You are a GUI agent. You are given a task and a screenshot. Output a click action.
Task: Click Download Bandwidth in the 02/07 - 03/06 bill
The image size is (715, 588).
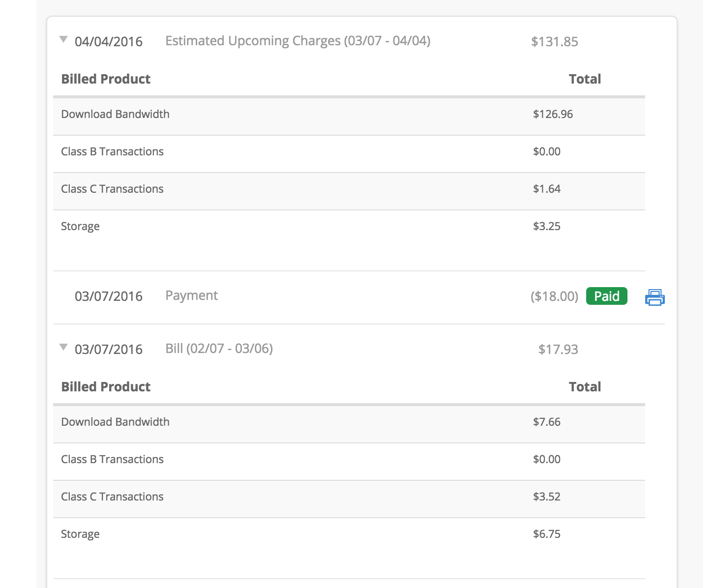point(115,422)
